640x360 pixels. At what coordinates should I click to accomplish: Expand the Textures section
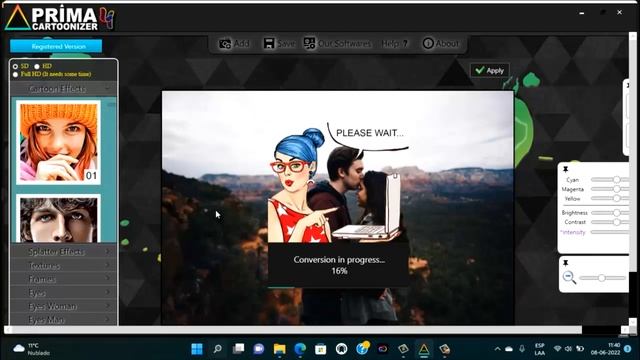pyautogui.click(x=64, y=266)
